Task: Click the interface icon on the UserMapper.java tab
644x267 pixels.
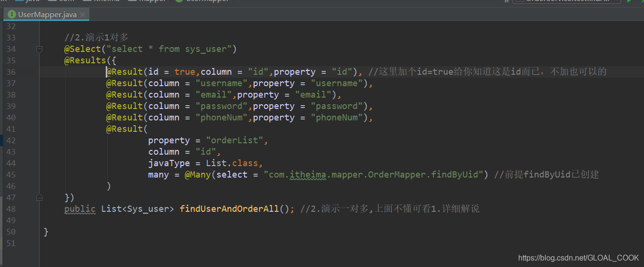Action: pos(11,15)
